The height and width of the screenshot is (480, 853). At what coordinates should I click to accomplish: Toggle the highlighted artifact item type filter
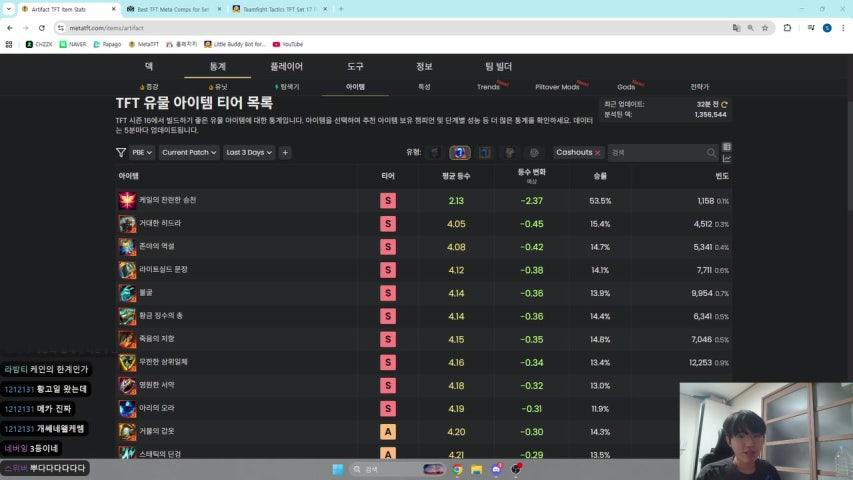coord(460,153)
